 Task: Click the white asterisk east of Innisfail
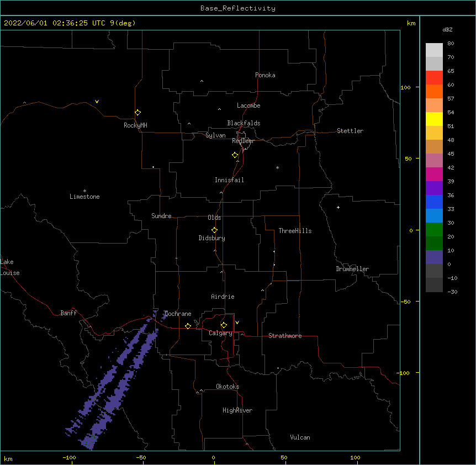pos(277,167)
